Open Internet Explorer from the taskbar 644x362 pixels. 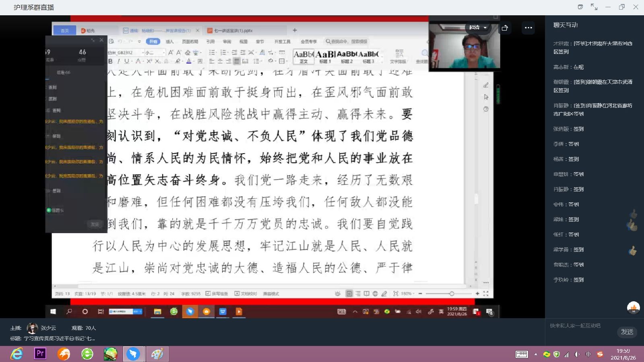coord(17,354)
